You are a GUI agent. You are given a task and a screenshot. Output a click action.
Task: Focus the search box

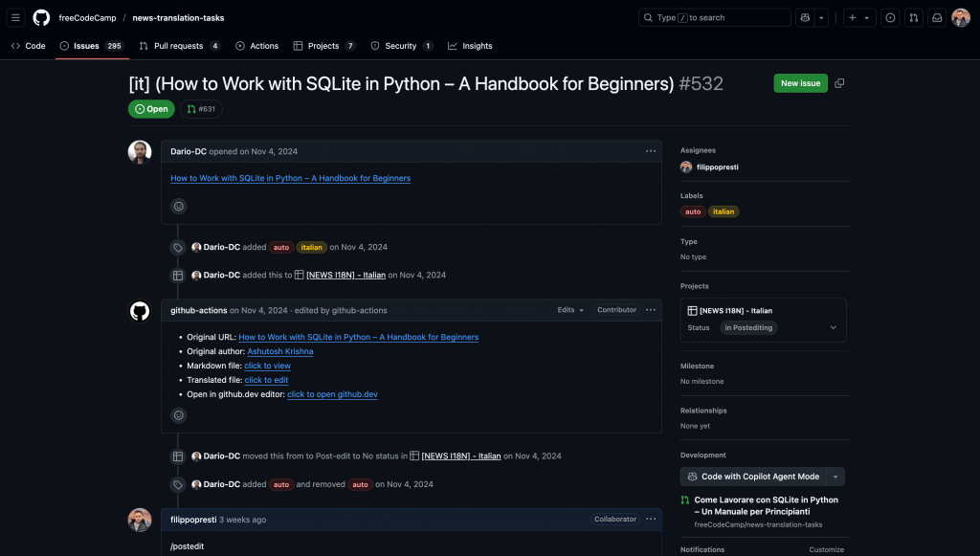tap(714, 17)
